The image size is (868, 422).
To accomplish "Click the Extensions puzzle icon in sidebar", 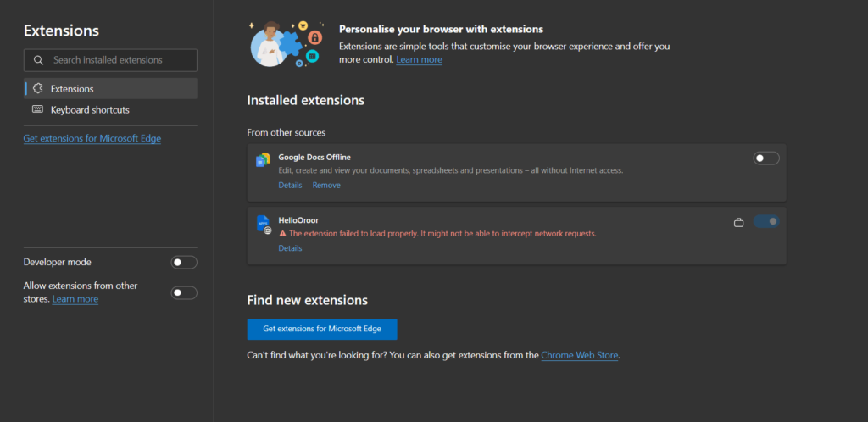I will (x=38, y=89).
